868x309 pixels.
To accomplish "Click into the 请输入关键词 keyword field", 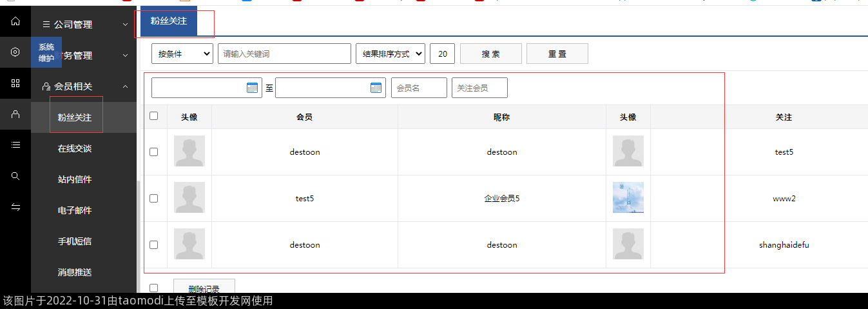I will (x=284, y=54).
